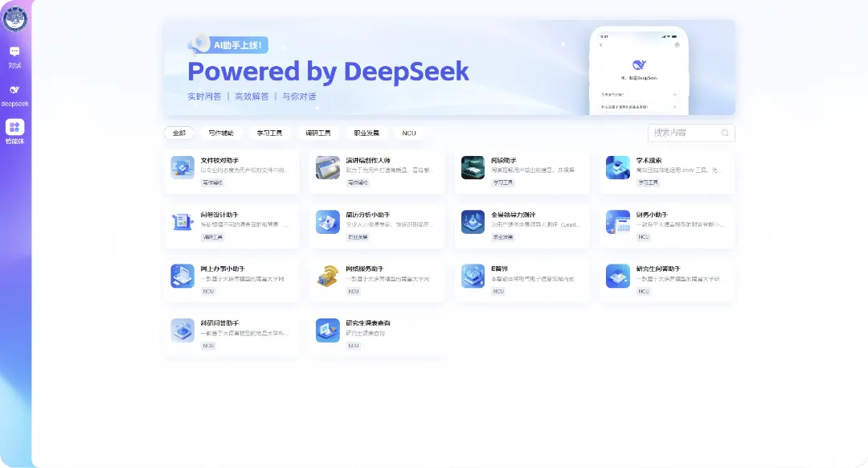
Task: Open the 科研问答助手 title
Action: (219, 323)
